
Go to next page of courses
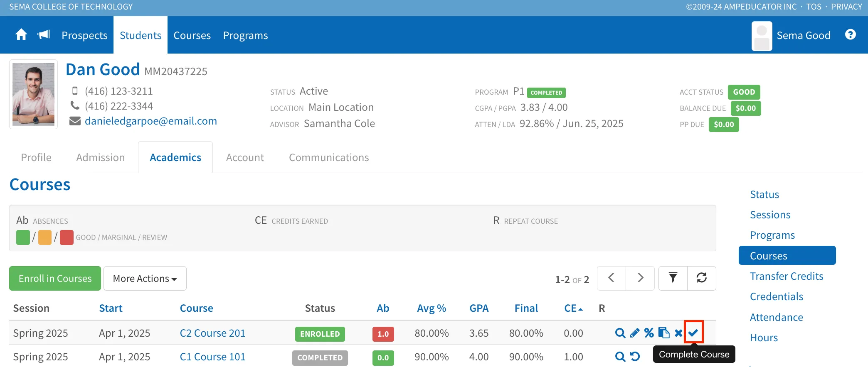(x=640, y=278)
